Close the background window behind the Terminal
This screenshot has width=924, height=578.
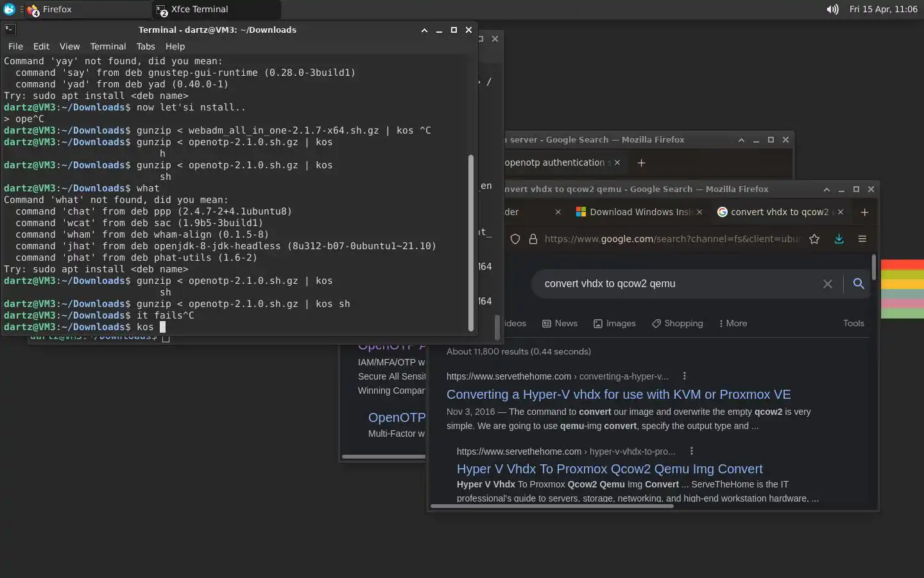(x=495, y=39)
